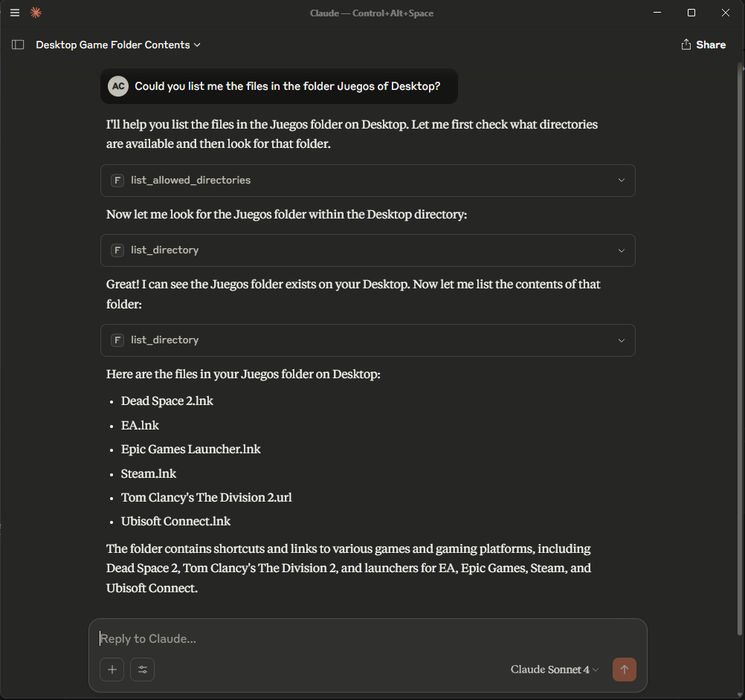
Task: Toggle the sidebar panel icon
Action: 18,45
